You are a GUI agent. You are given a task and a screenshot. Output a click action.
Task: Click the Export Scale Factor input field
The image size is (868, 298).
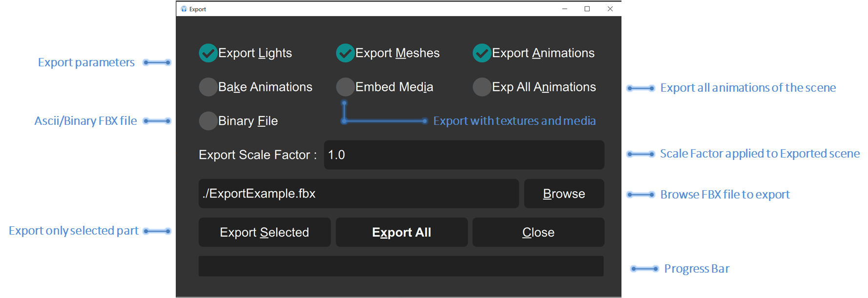tap(464, 155)
